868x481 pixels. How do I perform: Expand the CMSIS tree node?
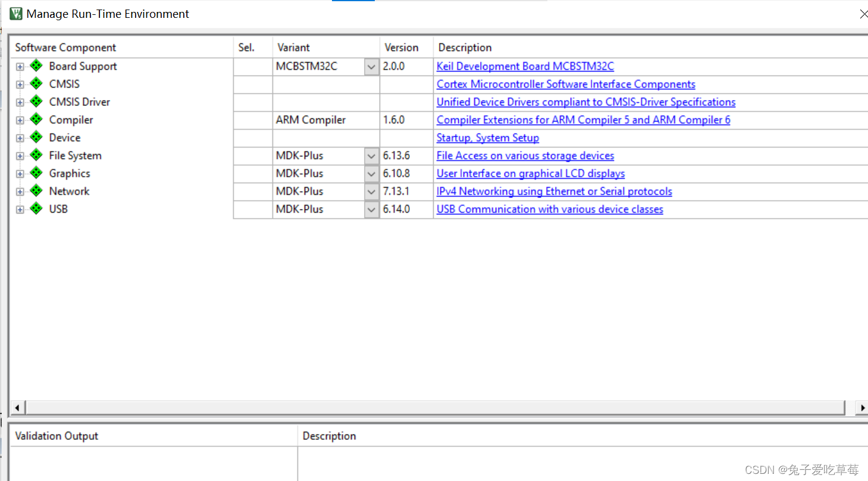click(x=20, y=85)
